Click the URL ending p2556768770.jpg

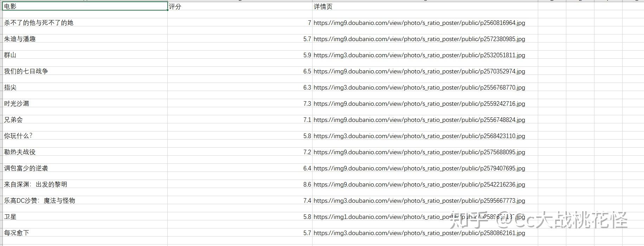point(419,87)
